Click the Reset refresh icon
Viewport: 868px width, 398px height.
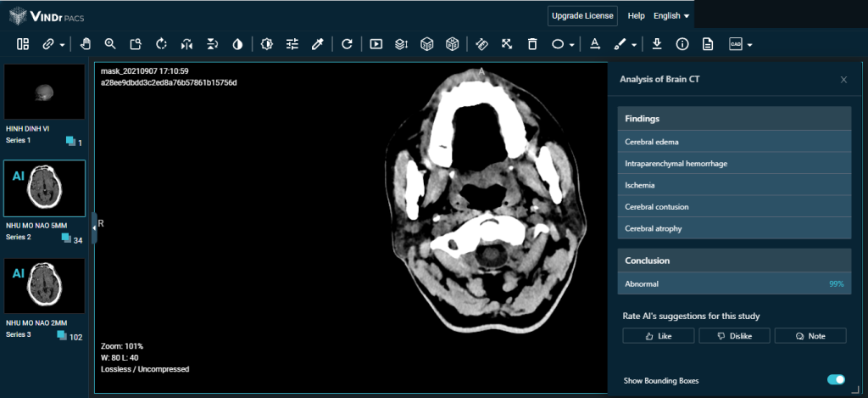tap(347, 43)
